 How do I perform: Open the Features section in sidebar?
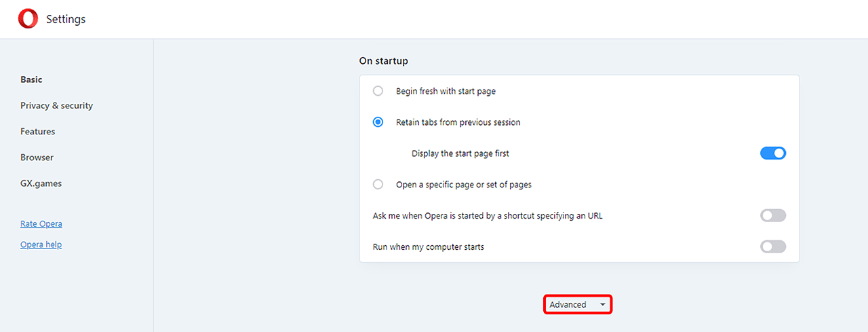click(x=37, y=131)
